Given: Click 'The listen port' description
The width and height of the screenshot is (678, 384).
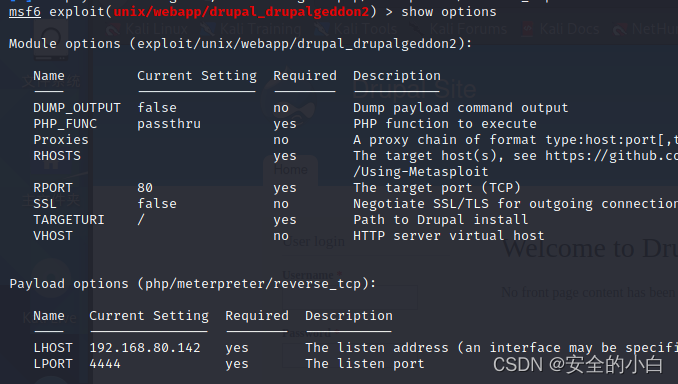Looking at the screenshot, I should [365, 364].
